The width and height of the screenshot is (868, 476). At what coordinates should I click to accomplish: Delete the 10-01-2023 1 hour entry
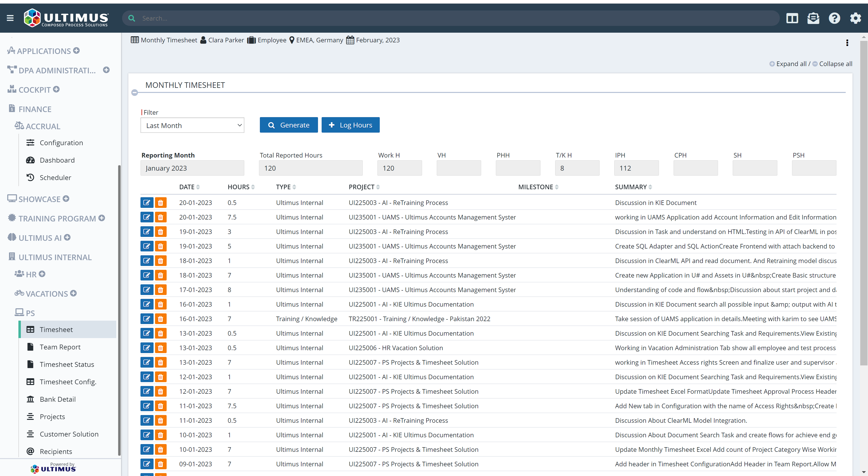[x=161, y=435]
